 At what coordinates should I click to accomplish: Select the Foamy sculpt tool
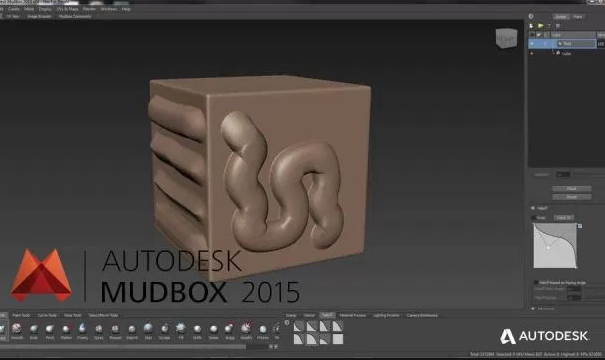coord(82,328)
